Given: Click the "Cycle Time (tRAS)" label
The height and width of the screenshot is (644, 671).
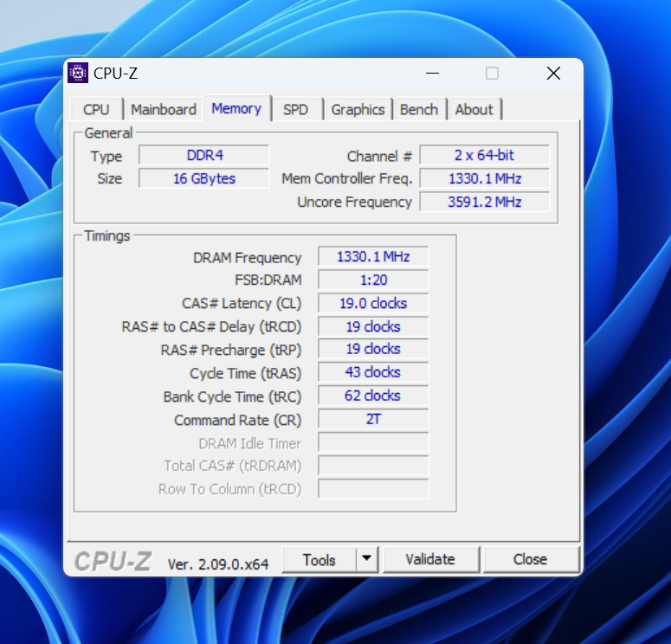Looking at the screenshot, I should (x=246, y=374).
